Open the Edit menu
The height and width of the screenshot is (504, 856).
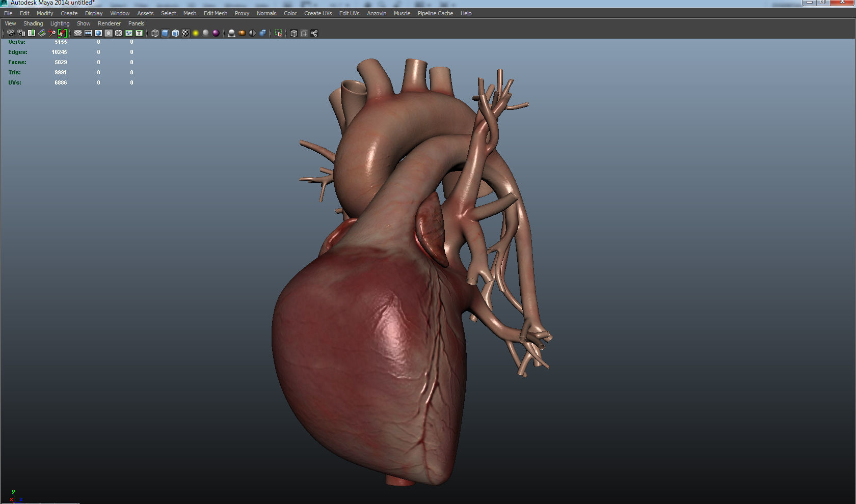(x=24, y=13)
